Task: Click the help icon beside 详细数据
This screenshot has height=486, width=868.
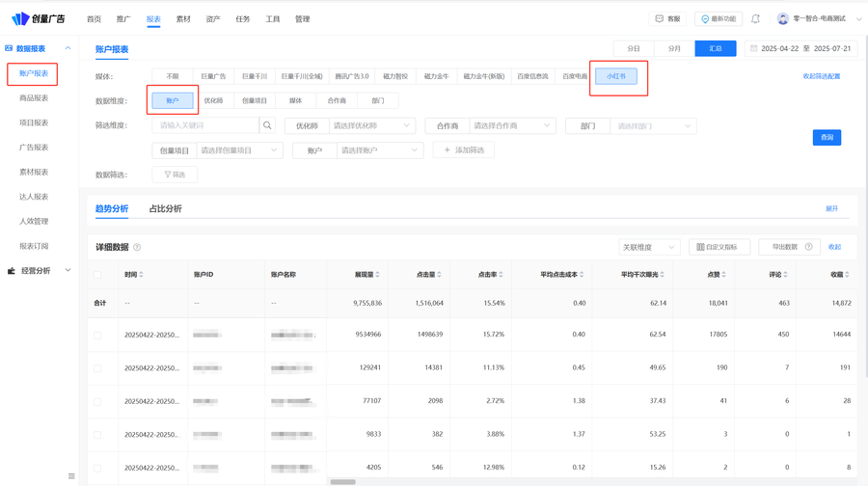Action: 137,248
